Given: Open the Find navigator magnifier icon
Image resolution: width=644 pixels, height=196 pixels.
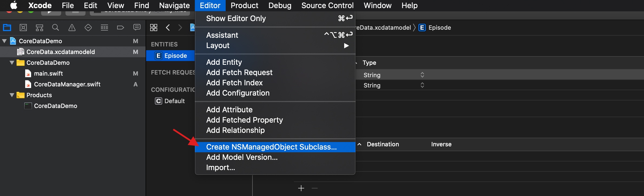Looking at the screenshot, I should pos(55,28).
